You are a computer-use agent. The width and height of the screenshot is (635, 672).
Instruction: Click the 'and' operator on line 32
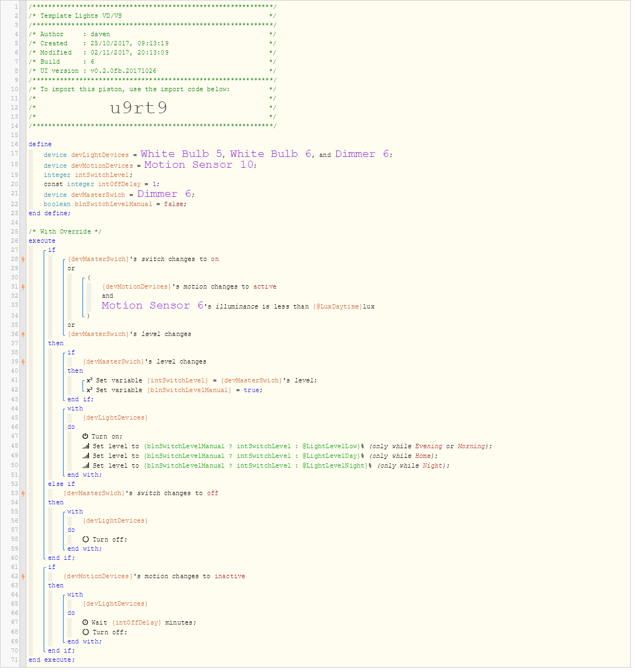[108, 296]
